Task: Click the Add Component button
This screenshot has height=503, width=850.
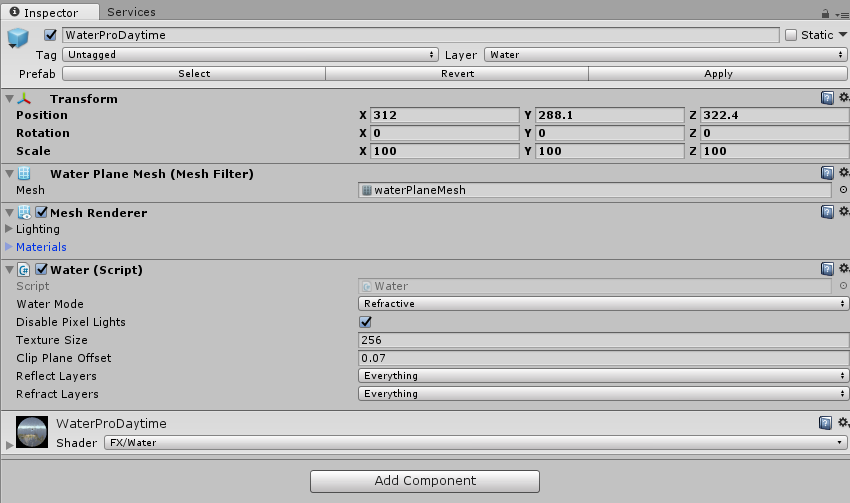Action: 425,481
